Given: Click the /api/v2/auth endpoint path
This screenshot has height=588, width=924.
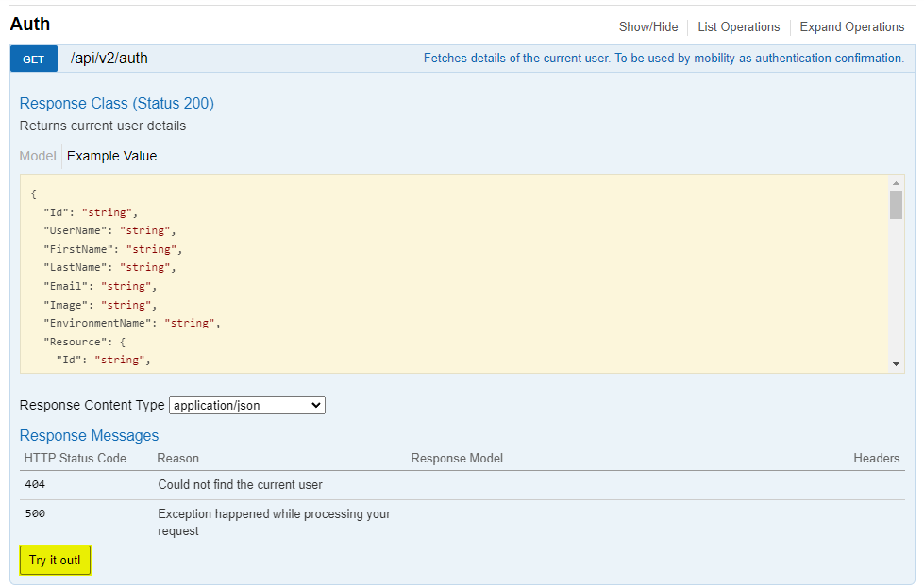Looking at the screenshot, I should click(109, 59).
